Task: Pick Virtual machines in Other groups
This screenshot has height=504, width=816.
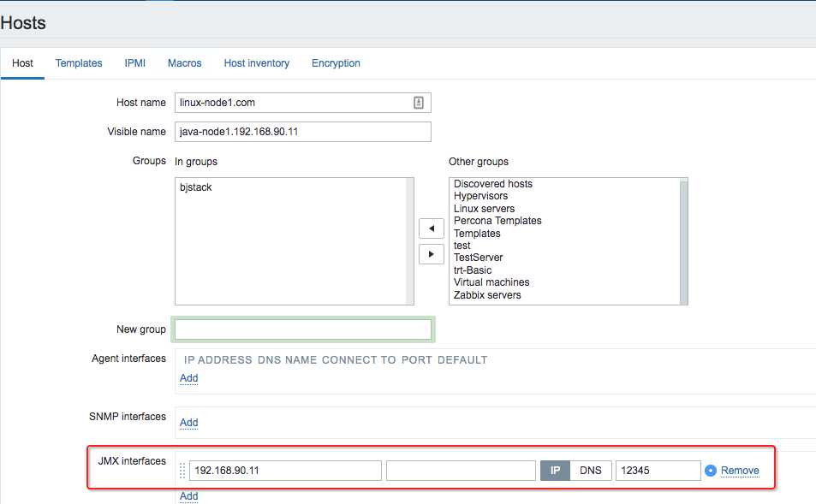Action: tap(491, 282)
